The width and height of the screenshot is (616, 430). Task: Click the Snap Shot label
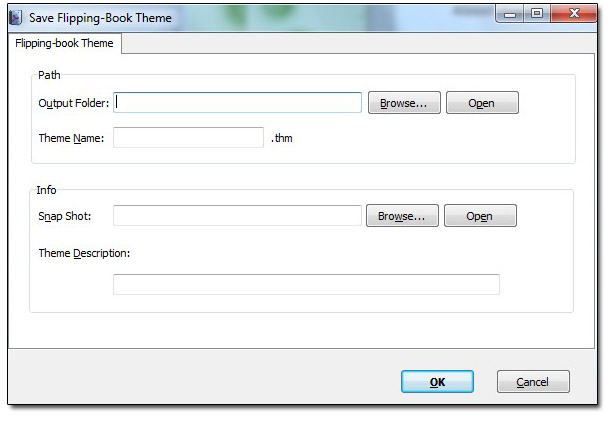64,216
